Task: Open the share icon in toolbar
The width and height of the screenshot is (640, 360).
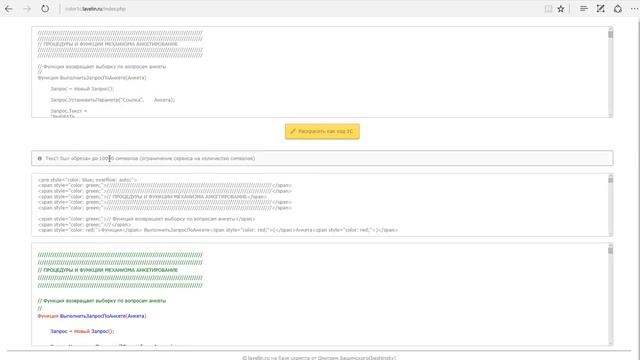Action: point(618,9)
